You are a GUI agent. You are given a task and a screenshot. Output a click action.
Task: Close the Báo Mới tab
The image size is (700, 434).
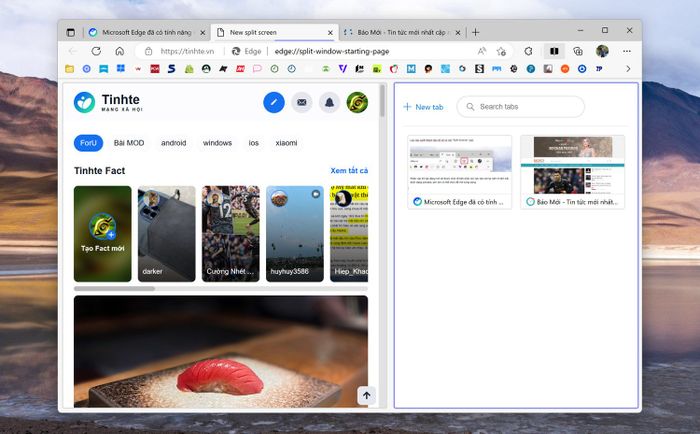point(458,33)
